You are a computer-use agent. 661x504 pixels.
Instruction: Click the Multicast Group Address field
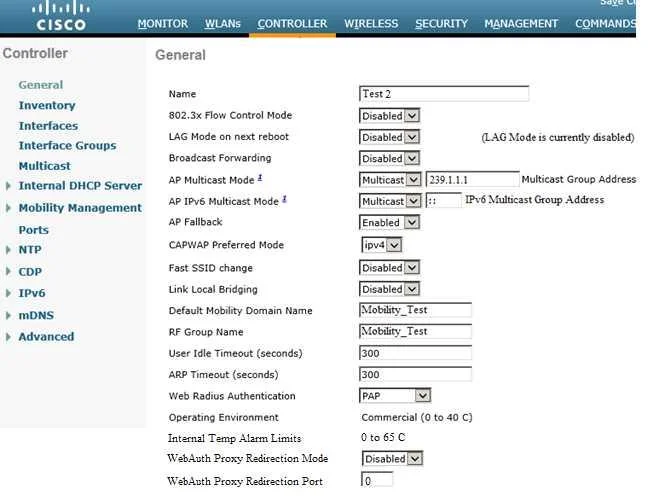click(473, 180)
